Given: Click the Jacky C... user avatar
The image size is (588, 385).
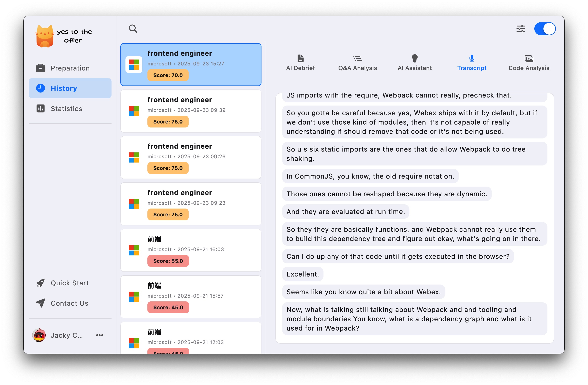Looking at the screenshot, I should pyautogui.click(x=39, y=335).
